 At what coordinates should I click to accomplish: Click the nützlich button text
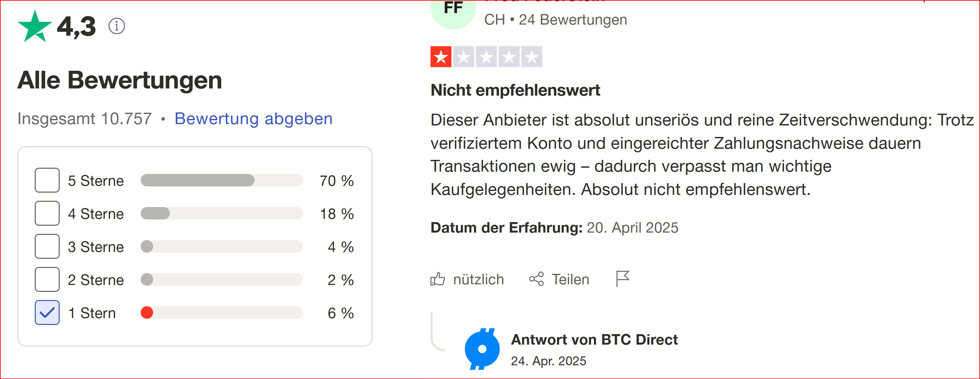(478, 279)
